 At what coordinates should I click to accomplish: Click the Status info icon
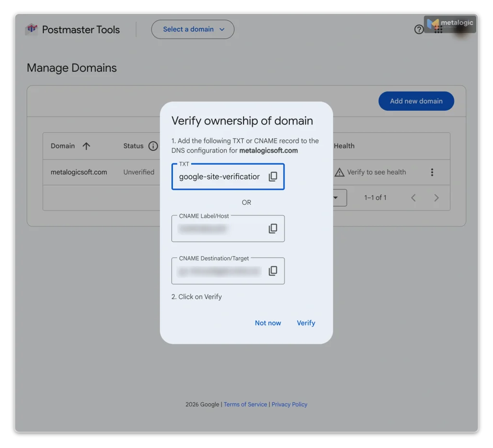coord(153,146)
